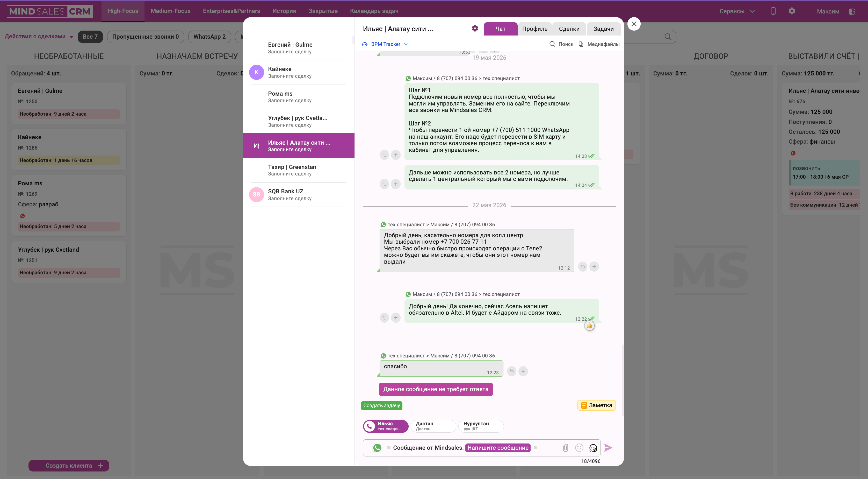Send message with the paper plane icon

(608, 448)
